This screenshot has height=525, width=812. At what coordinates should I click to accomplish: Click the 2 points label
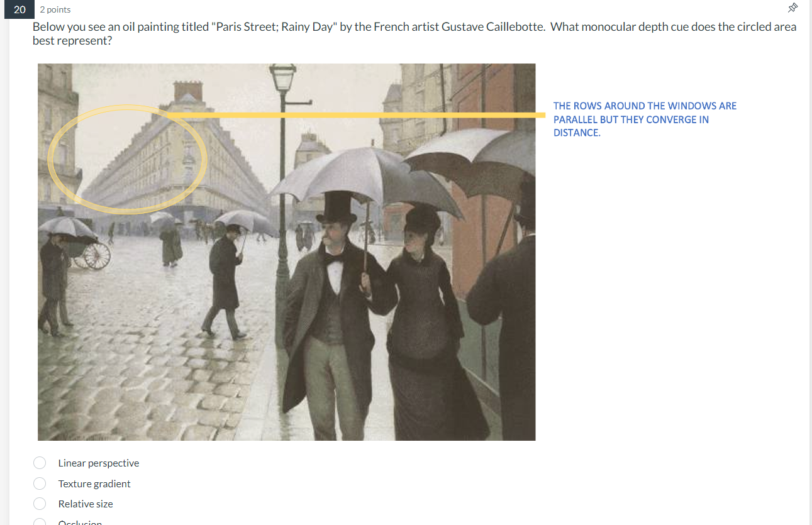(x=55, y=9)
